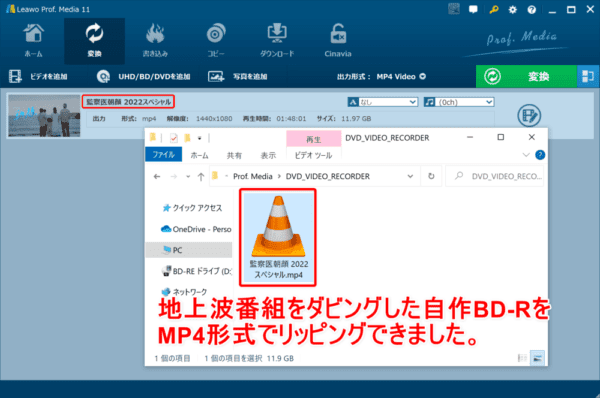The width and height of the screenshot is (600, 398).
Task: Open the output format MP4 Video dropdown
Action: 401,77
